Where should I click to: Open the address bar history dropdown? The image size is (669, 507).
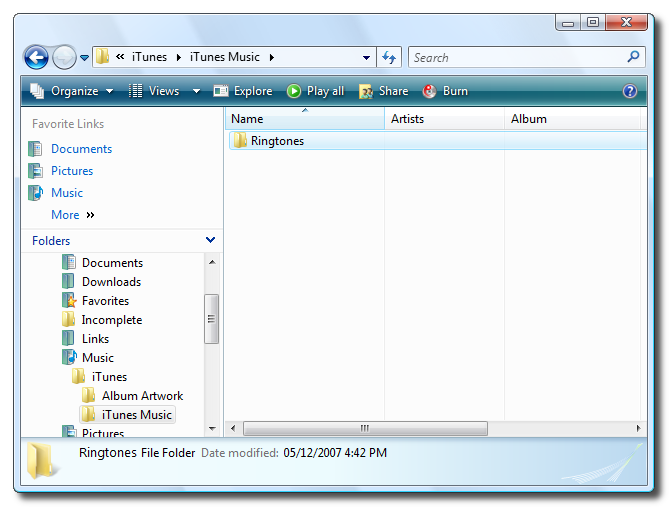tap(367, 58)
